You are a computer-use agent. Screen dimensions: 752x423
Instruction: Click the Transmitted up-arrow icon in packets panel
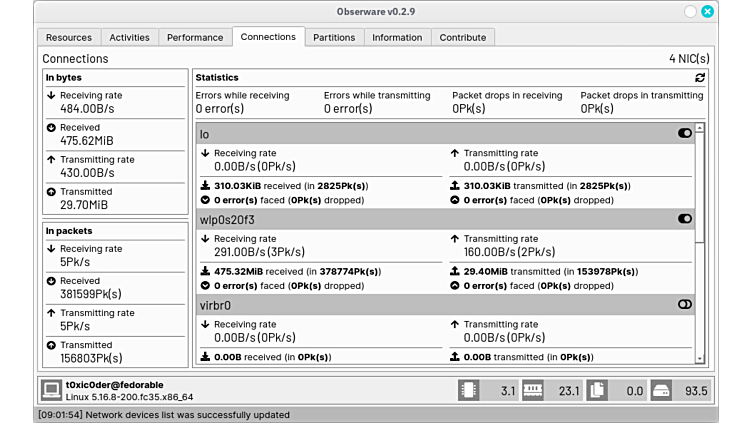click(x=51, y=345)
